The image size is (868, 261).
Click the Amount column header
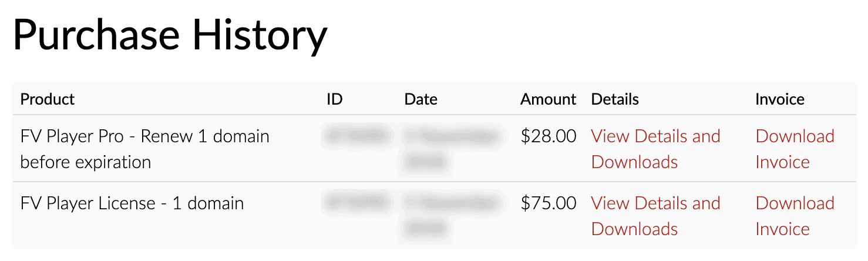pyautogui.click(x=549, y=99)
